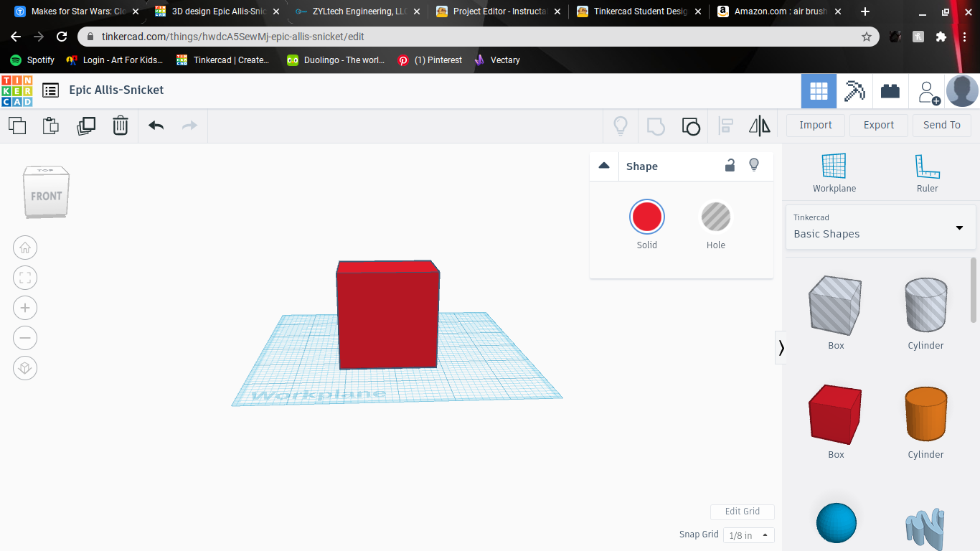This screenshot has width=980, height=551.
Task: Collapse the Shape panel with its arrow
Action: (604, 165)
